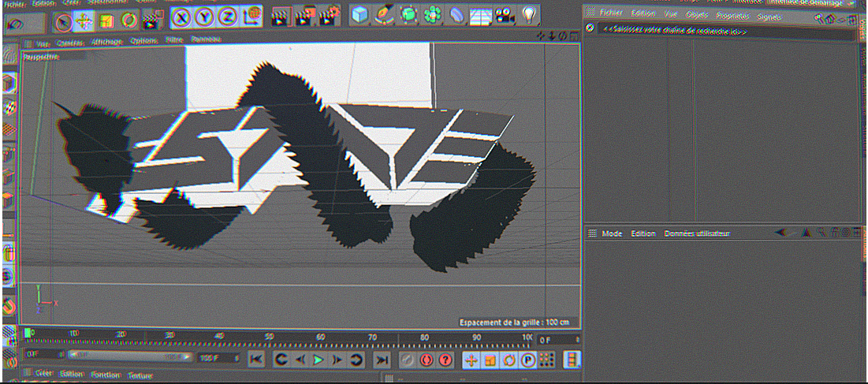Step forward one frame
The width and height of the screenshot is (868, 384).
point(337,360)
